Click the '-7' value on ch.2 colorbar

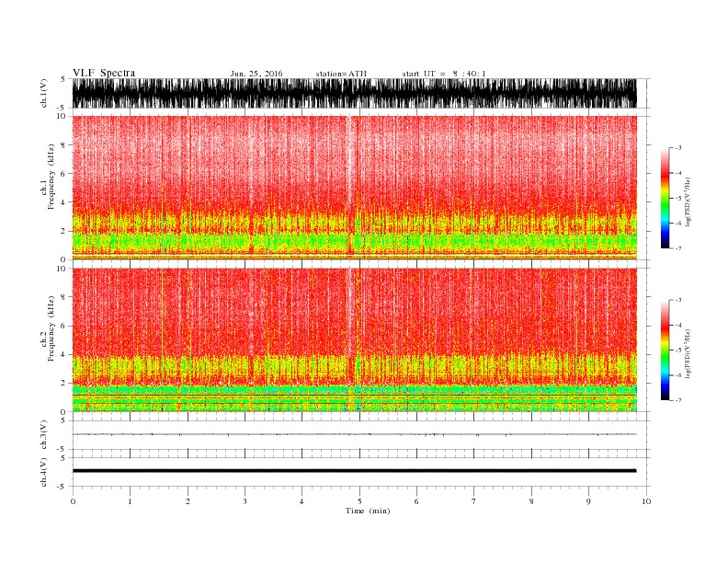678,400
